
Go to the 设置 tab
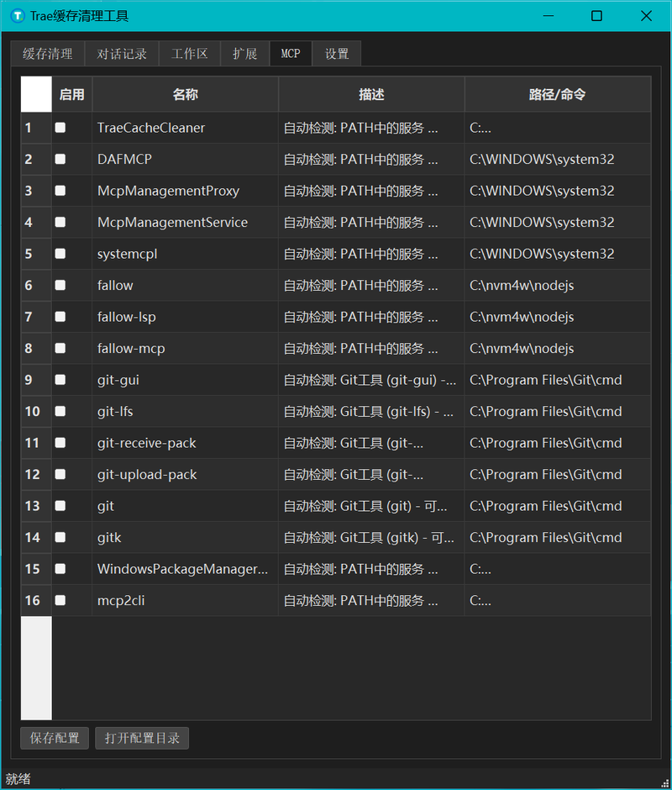pyautogui.click(x=337, y=54)
